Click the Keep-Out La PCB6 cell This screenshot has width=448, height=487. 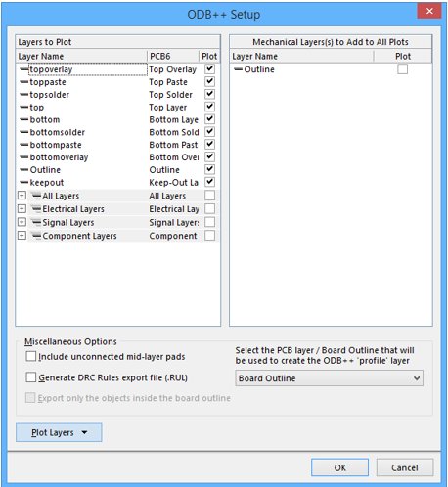[x=173, y=183]
